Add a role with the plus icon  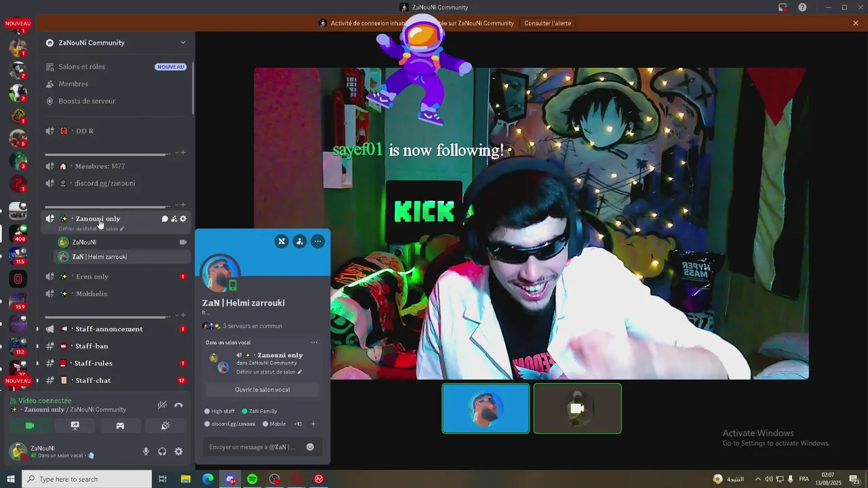coord(313,424)
